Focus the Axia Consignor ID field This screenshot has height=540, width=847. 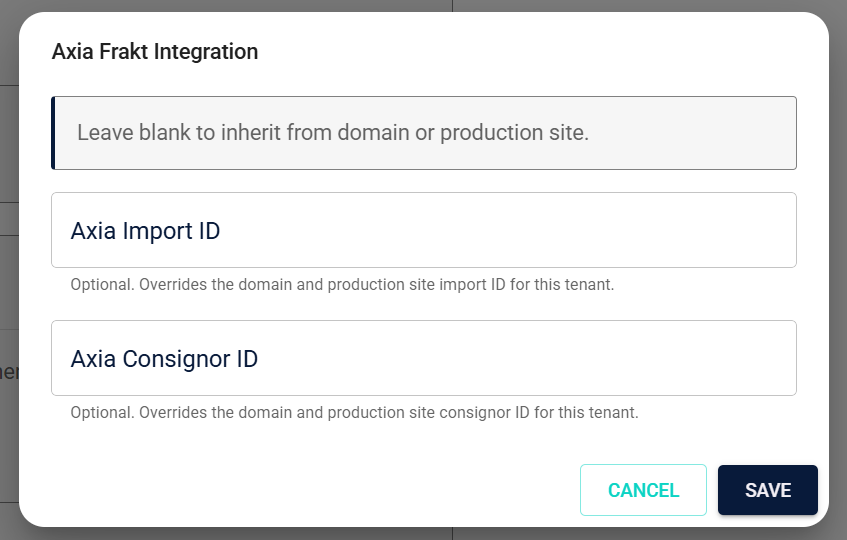[x=424, y=358]
